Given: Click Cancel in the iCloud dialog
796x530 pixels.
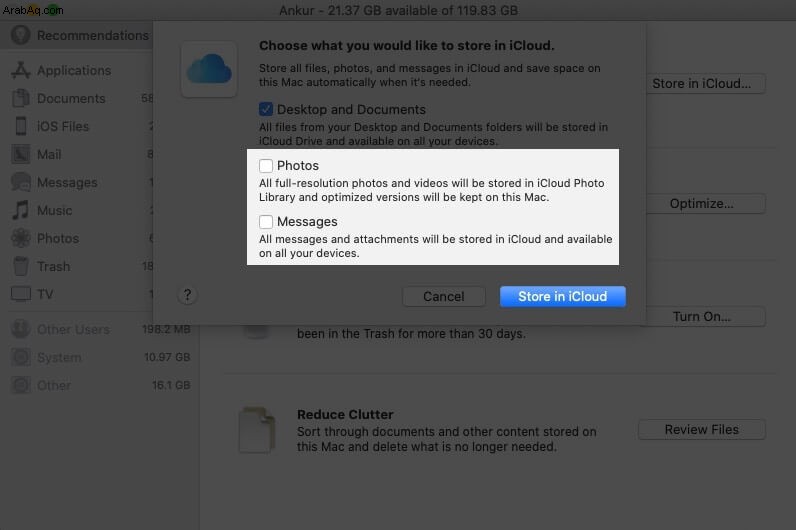Looking at the screenshot, I should coord(444,296).
